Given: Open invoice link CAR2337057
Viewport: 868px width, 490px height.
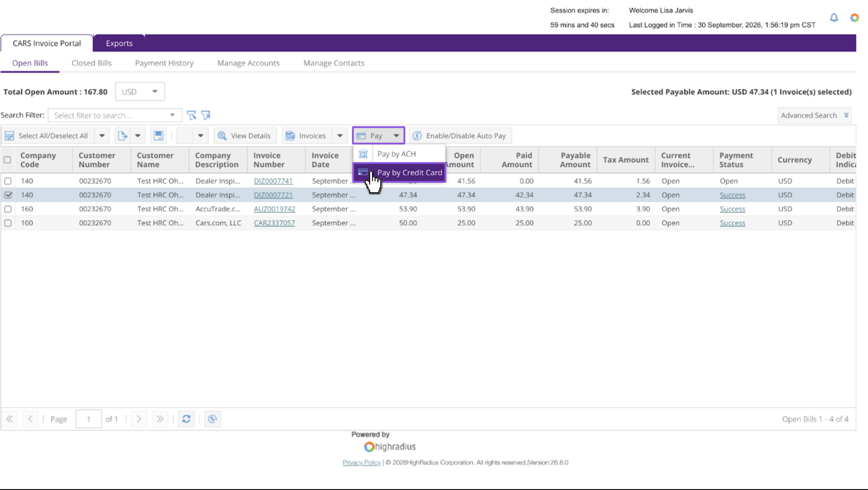Looking at the screenshot, I should 274,223.
